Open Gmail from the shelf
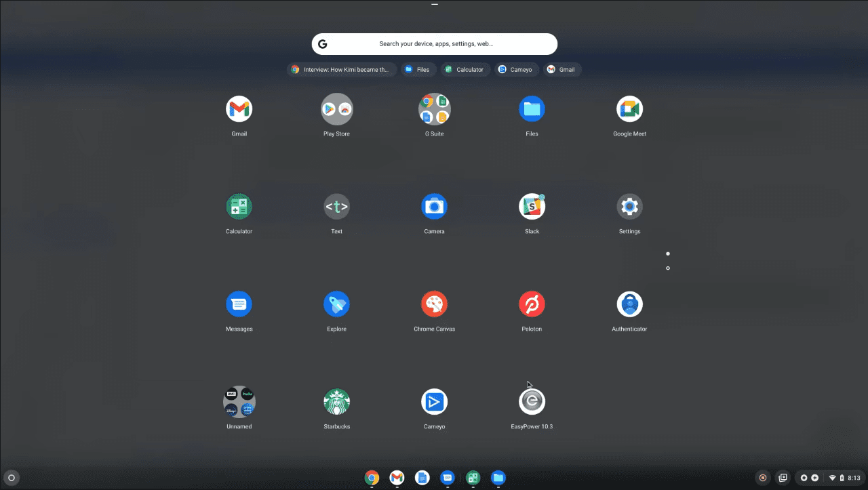 pos(397,478)
